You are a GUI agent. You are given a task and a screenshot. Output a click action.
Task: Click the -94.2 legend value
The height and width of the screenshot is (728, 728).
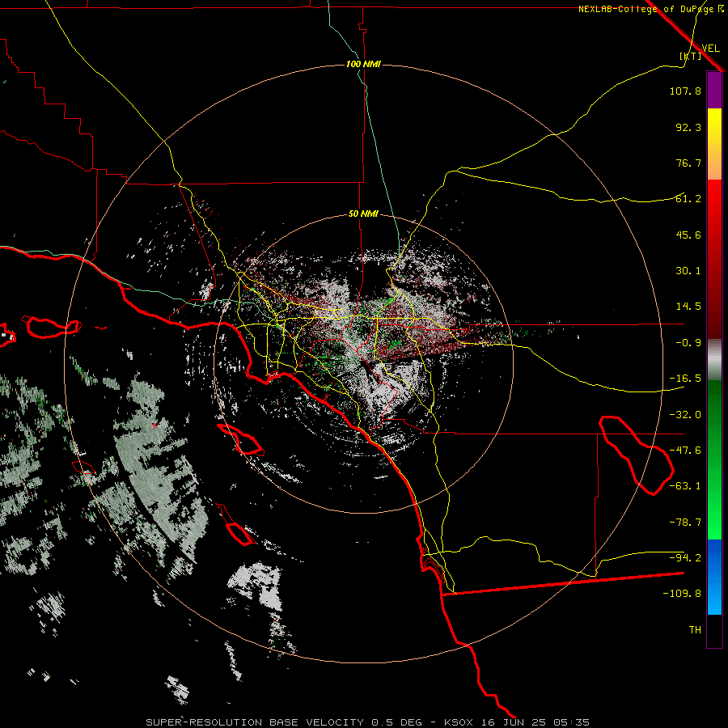[685, 557]
